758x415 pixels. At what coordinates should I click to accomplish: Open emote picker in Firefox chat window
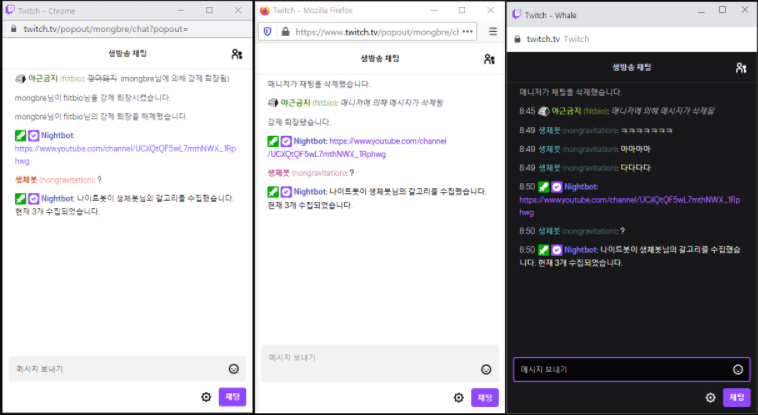point(486,370)
